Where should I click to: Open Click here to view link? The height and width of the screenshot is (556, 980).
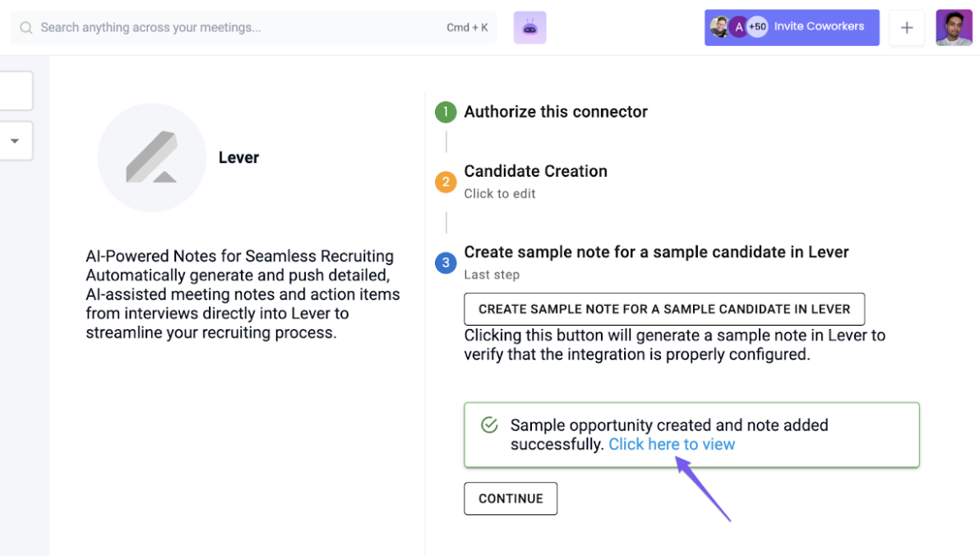point(672,444)
